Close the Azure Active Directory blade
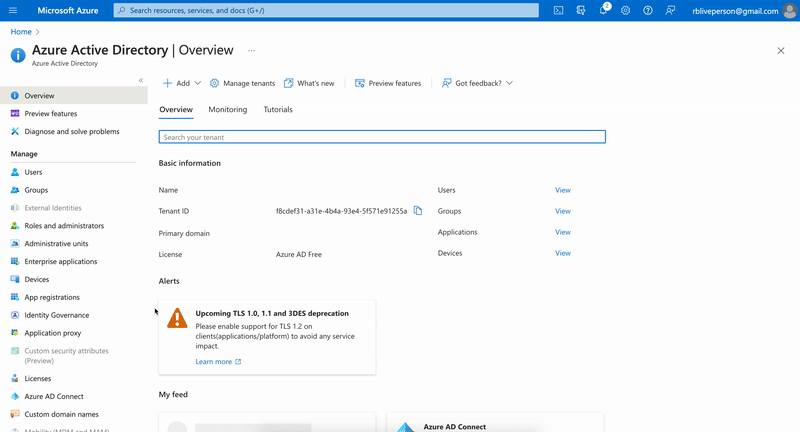Viewport: 800px width, 432px height. pyautogui.click(x=781, y=50)
